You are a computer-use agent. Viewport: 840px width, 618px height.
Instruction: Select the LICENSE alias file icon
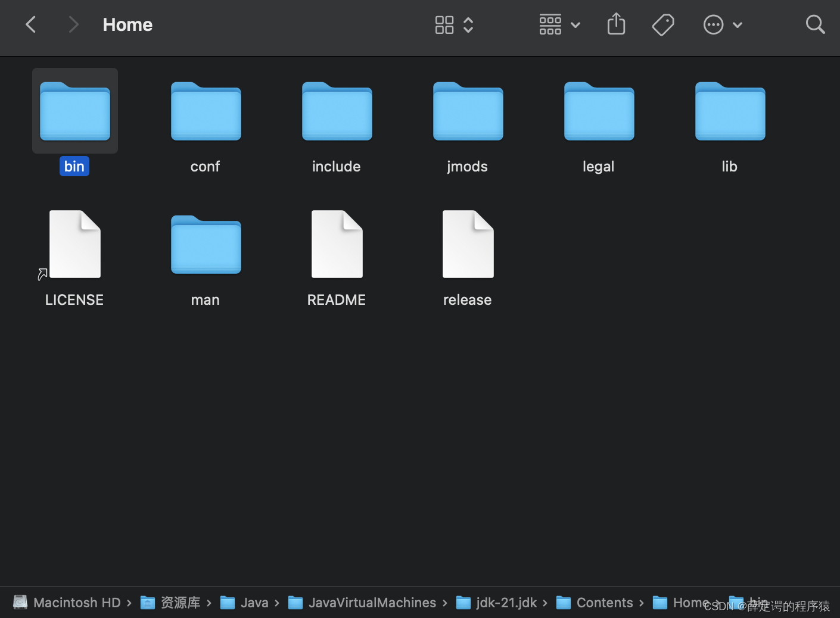[x=75, y=244]
